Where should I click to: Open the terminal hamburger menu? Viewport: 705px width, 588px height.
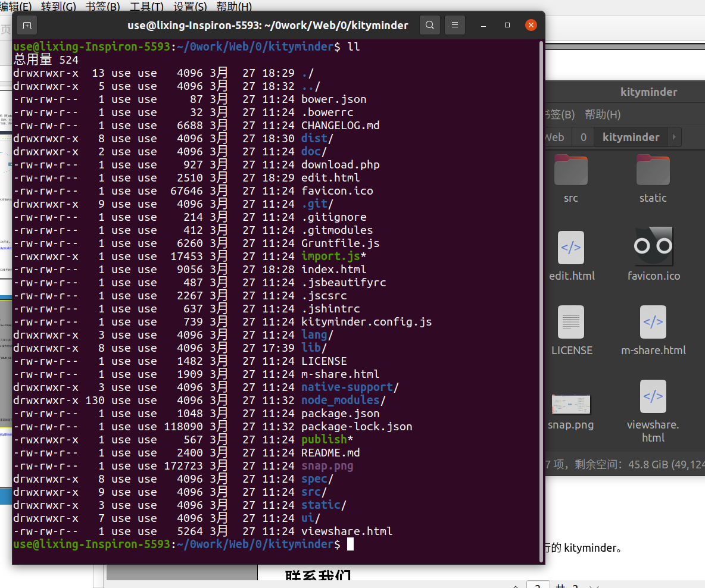[455, 26]
